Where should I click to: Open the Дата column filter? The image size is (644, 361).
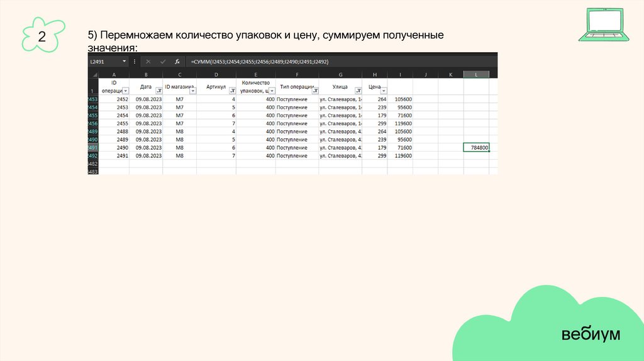click(158, 91)
